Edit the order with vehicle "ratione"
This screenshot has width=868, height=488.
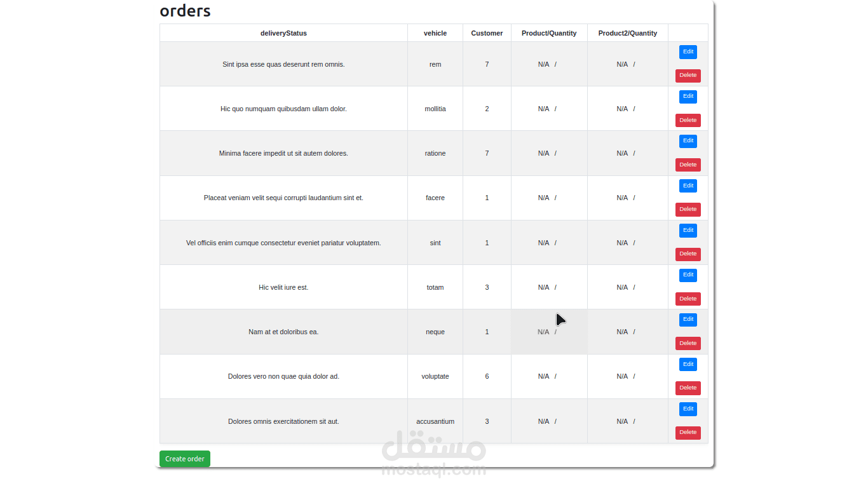click(688, 140)
